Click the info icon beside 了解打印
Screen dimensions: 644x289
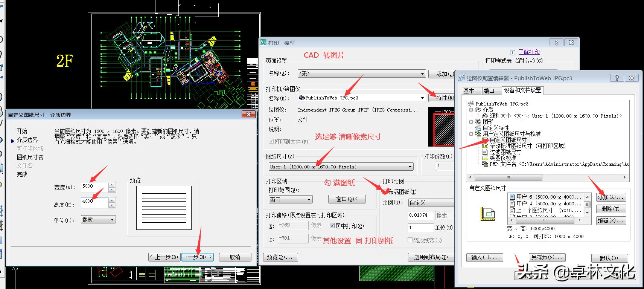(512, 52)
